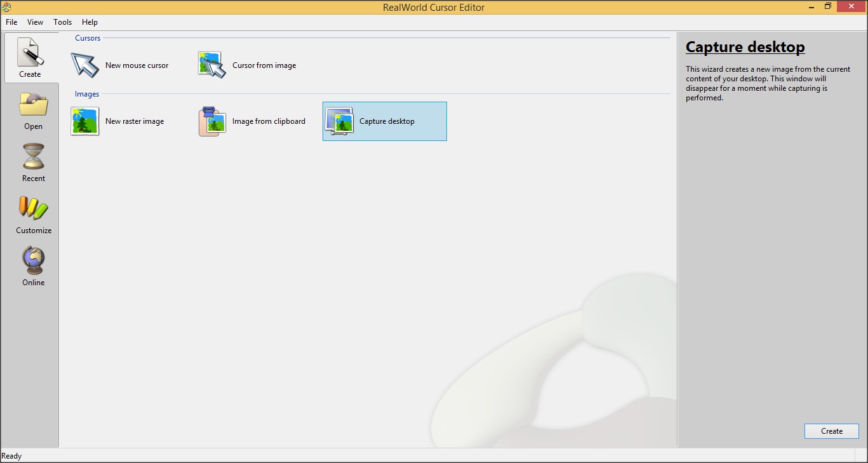Click the wizard description paragraph
Viewport: 868px width, 463px height.
point(768,84)
